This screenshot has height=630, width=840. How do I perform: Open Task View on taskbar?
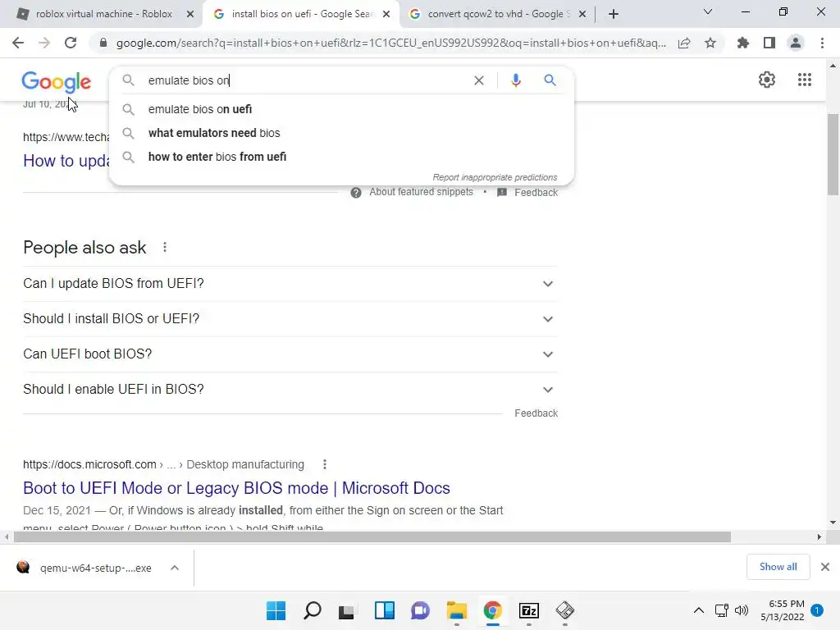(347, 610)
